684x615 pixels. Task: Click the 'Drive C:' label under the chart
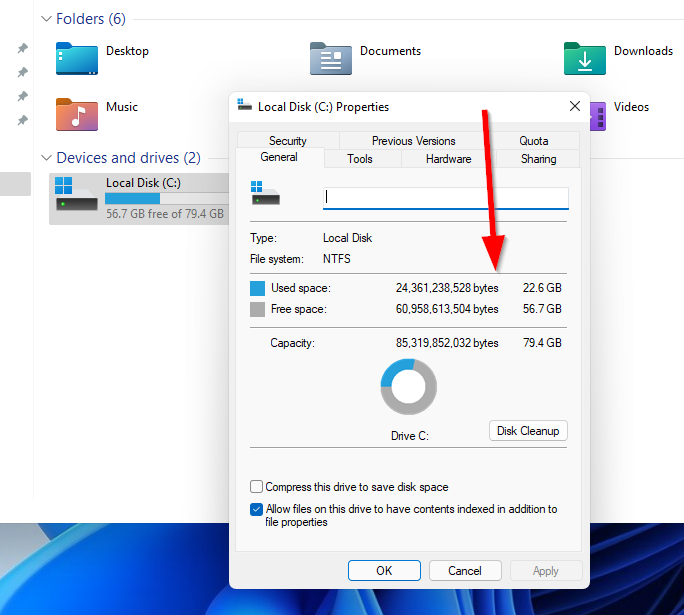[x=410, y=436]
